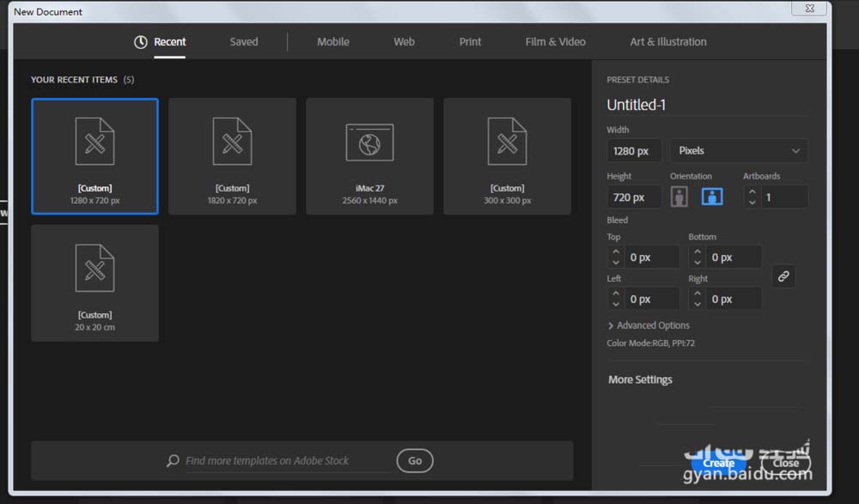Increase the Artboards count with up arrow
Screen dimensions: 859x504
click(x=752, y=192)
